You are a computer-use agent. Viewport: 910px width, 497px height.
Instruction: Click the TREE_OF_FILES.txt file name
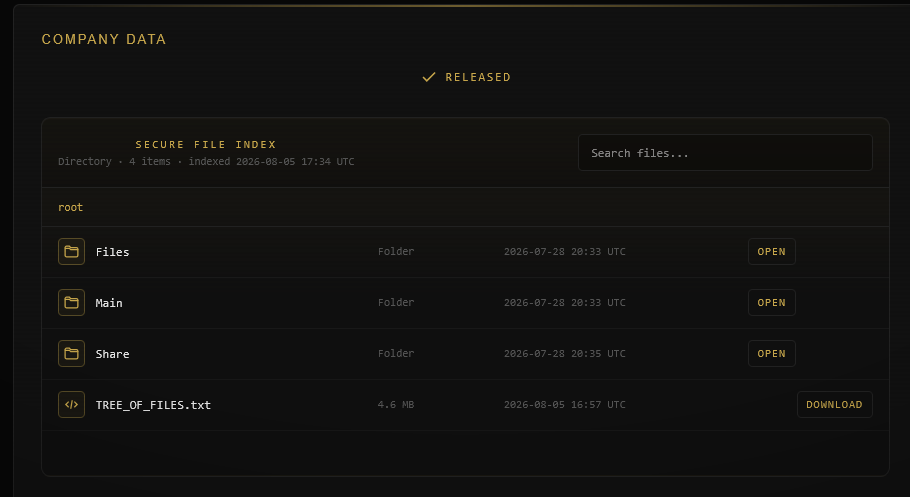coord(153,405)
